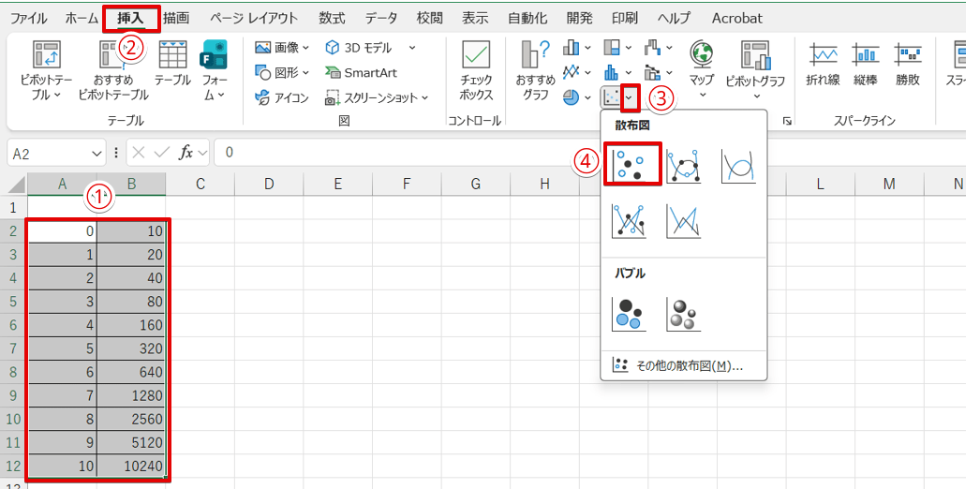Select the 3-D bubble chart

[683, 313]
